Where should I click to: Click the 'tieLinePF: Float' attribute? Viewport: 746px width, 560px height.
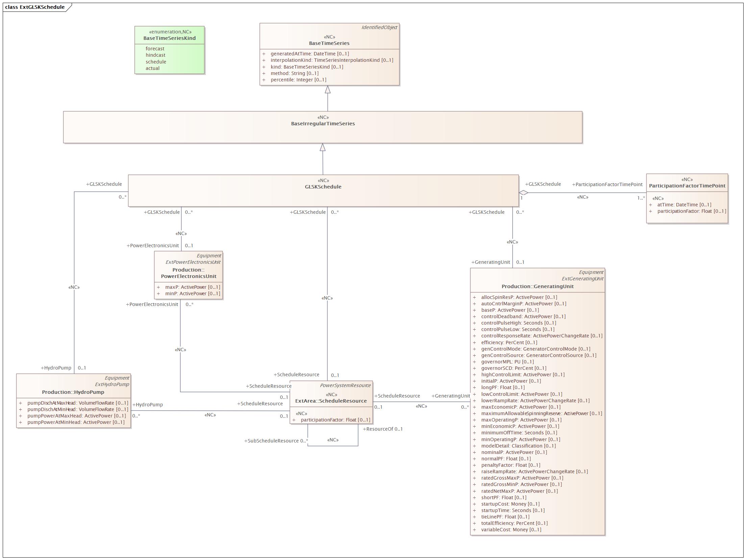[505, 517]
